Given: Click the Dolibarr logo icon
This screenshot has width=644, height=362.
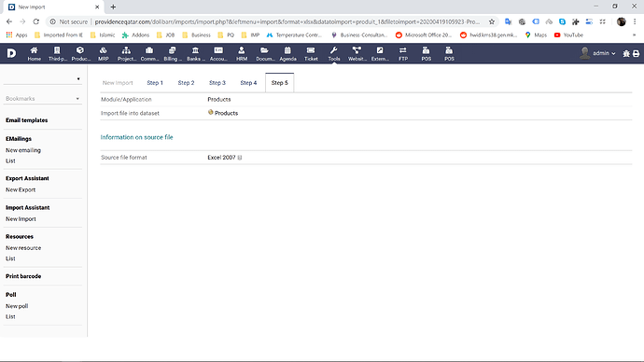Looking at the screenshot, I should coord(11,53).
